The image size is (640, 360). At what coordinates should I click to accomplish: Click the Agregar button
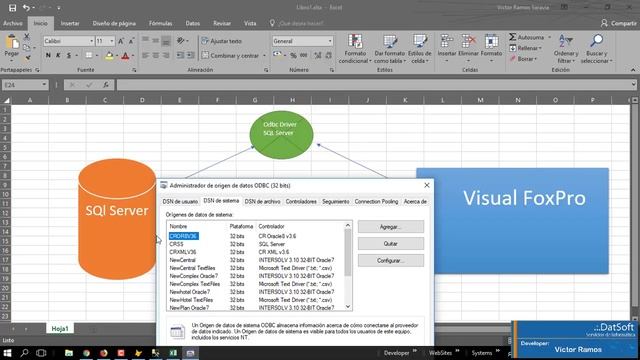(x=391, y=227)
